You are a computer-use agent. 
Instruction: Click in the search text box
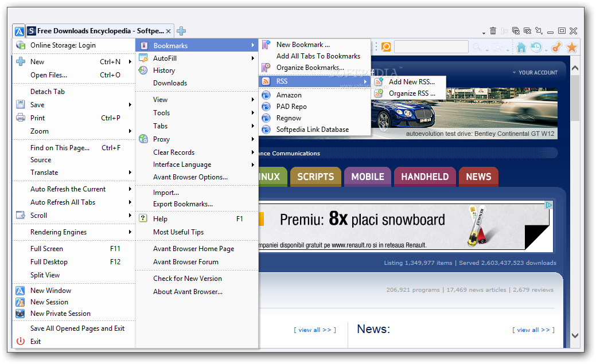(431, 47)
